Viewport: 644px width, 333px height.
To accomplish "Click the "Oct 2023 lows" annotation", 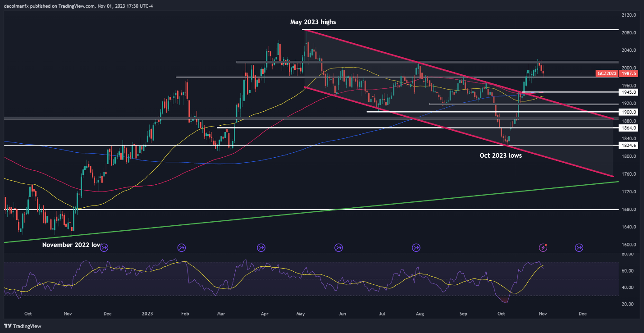I will point(500,155).
